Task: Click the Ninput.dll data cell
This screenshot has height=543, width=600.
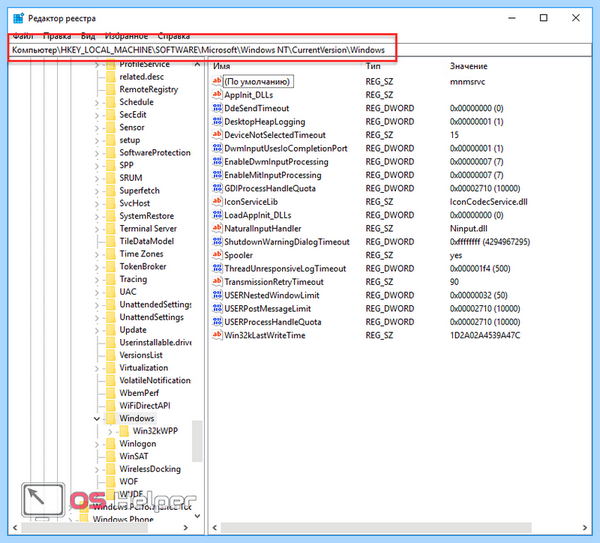Action: pyautogui.click(x=468, y=228)
